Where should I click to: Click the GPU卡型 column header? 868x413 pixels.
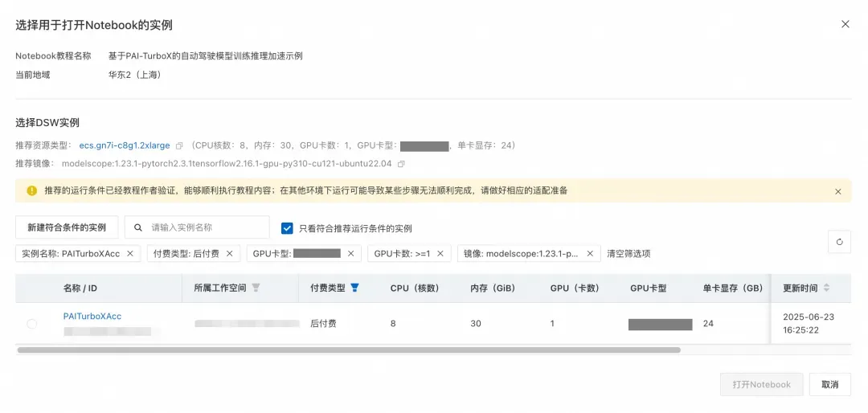point(648,288)
